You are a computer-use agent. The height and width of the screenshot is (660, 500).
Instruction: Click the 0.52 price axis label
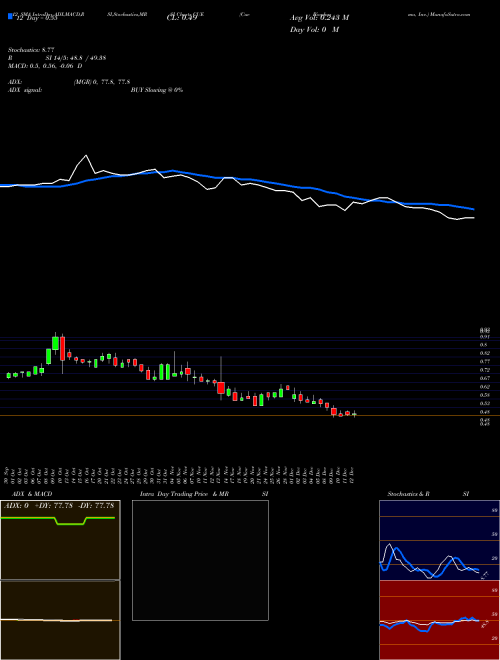click(x=485, y=403)
